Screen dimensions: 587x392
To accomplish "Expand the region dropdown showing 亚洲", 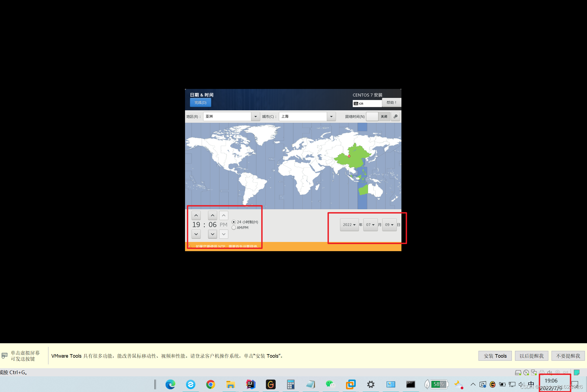I will pos(255,117).
